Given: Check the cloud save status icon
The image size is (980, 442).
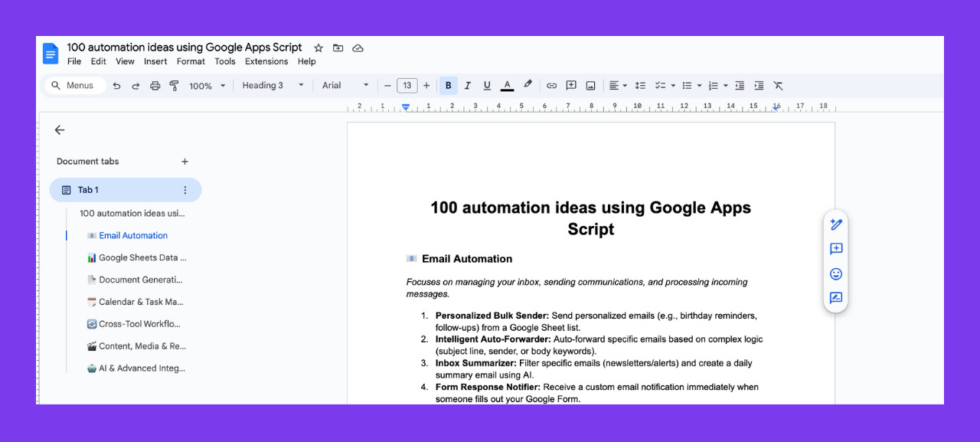Looking at the screenshot, I should (358, 47).
